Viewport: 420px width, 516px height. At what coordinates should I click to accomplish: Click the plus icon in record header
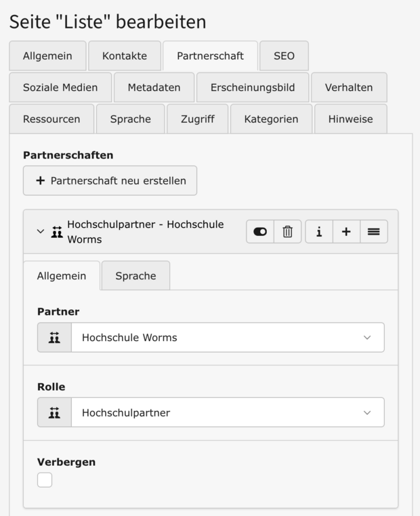point(346,232)
